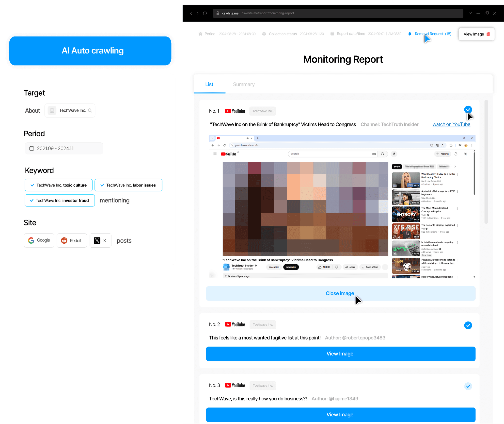Select the Google site button
This screenshot has height=424, width=504.
click(39, 240)
